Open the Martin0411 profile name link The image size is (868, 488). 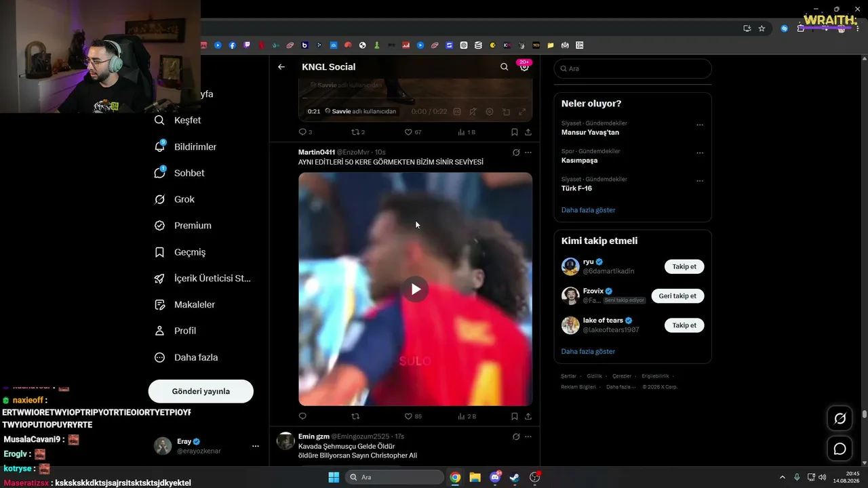tap(317, 152)
